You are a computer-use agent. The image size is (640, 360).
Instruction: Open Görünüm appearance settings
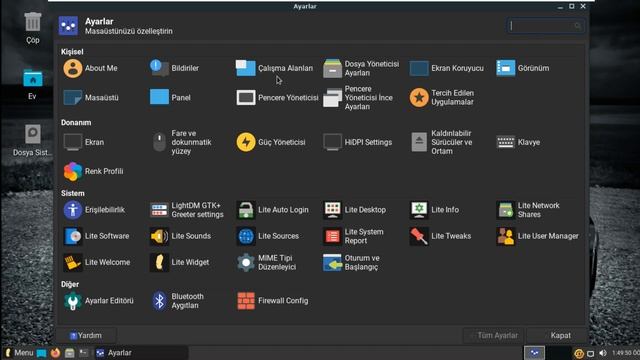coord(522,68)
